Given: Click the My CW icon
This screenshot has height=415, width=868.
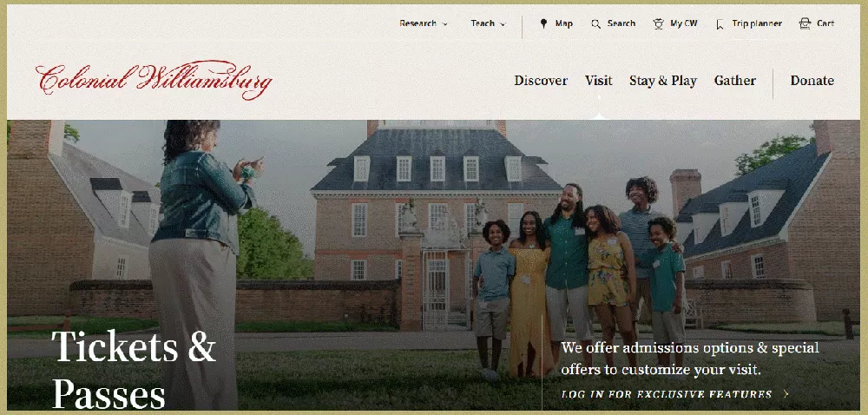Looking at the screenshot, I should [x=658, y=23].
